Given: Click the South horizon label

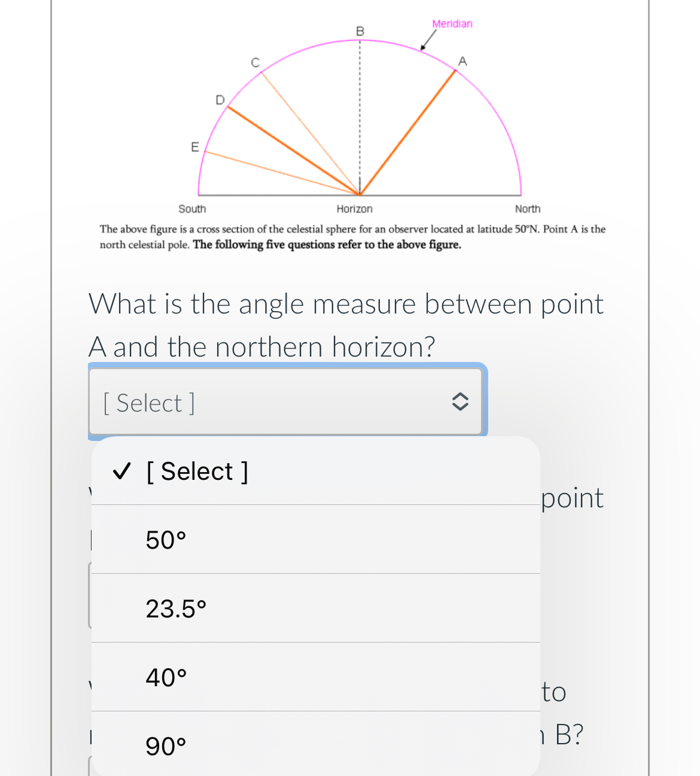Looking at the screenshot, I should (192, 209).
